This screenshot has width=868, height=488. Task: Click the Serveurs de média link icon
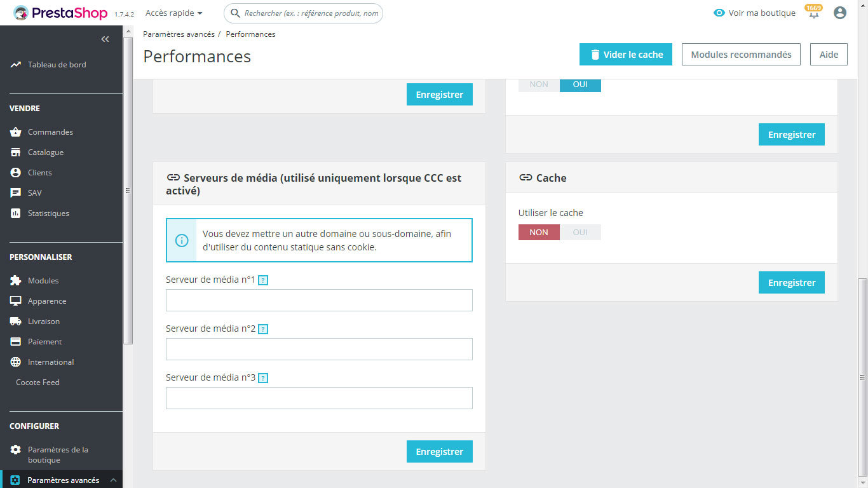(173, 178)
